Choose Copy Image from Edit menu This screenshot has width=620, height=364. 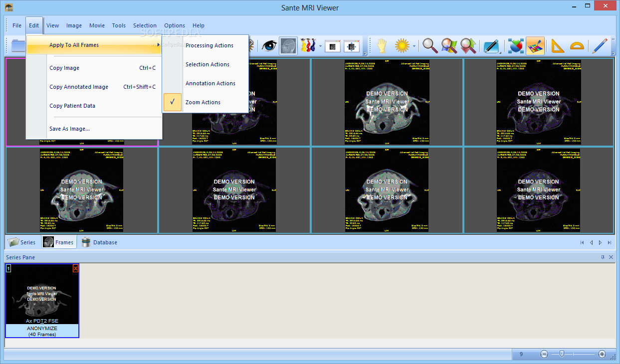(94, 68)
